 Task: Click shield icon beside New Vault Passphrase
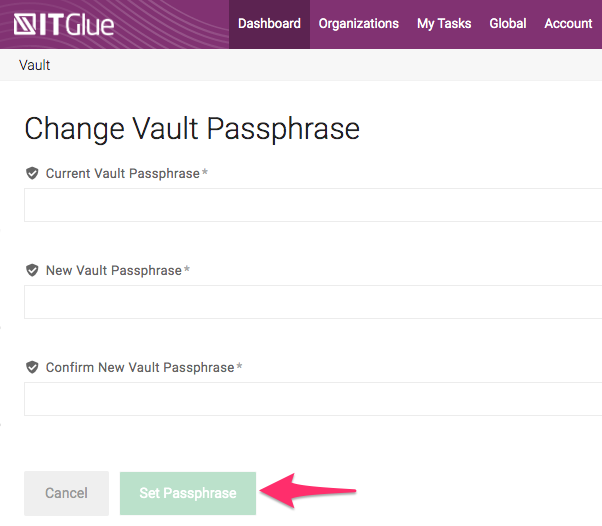point(32,270)
